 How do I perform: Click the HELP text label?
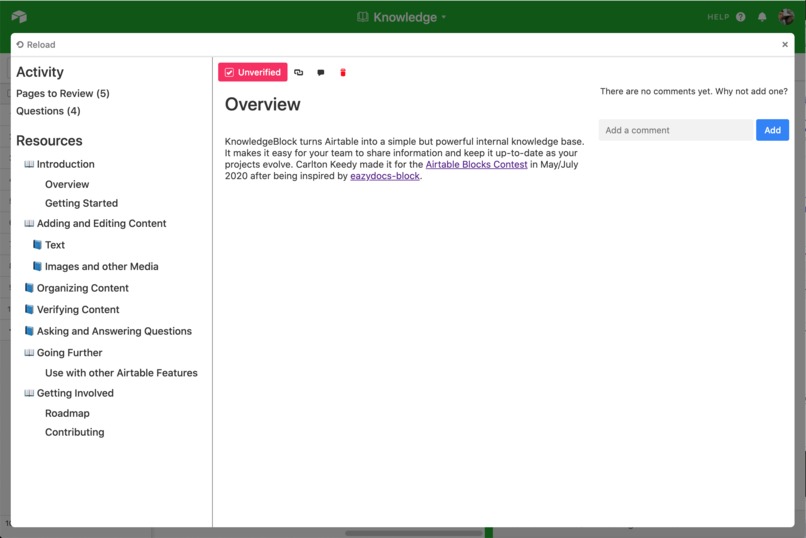[x=718, y=17]
